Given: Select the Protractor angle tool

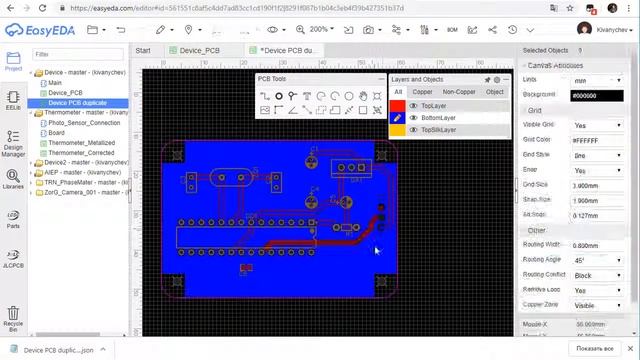Looking at the screenshot, I should 292,110.
